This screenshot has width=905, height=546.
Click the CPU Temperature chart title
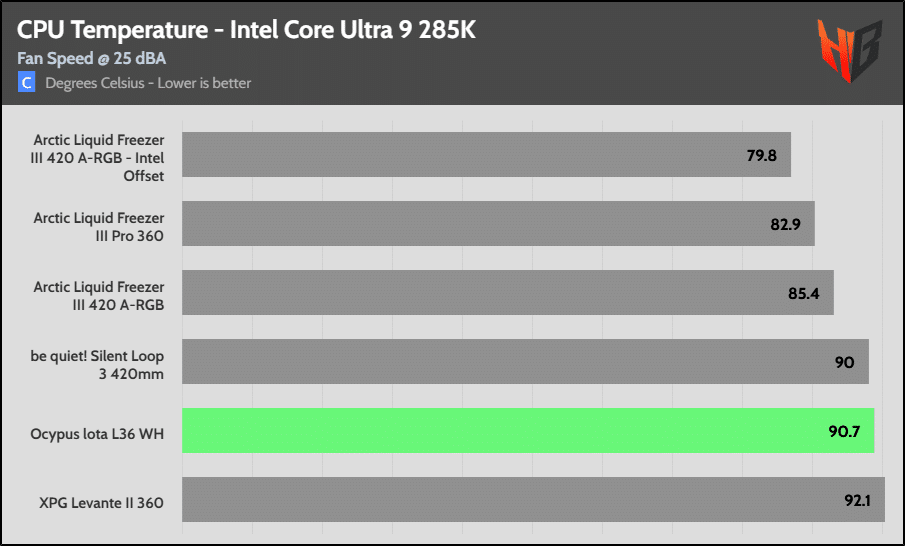coord(246,30)
